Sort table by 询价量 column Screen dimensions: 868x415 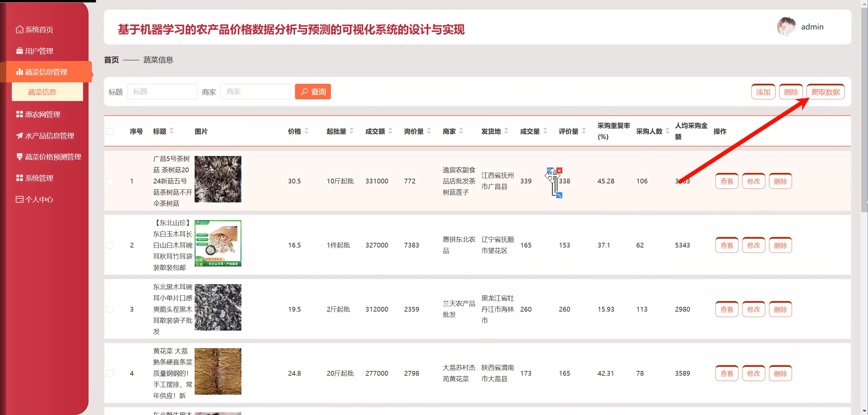pos(429,131)
